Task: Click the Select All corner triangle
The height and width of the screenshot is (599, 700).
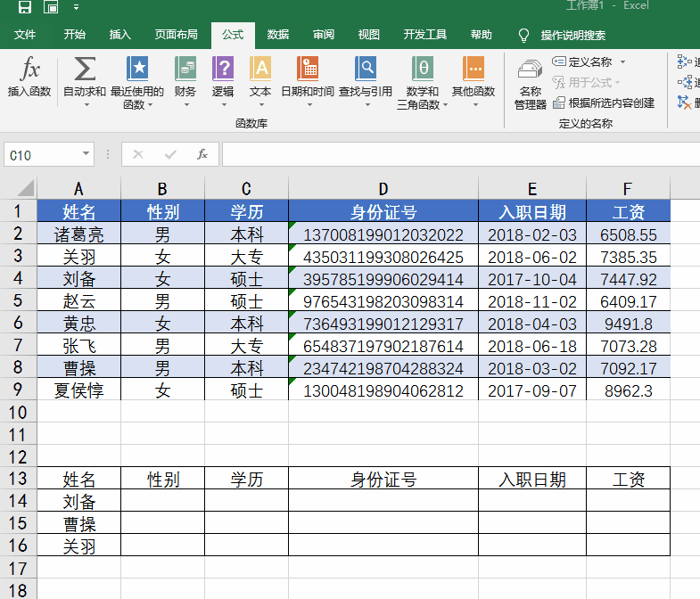Action: (26, 188)
